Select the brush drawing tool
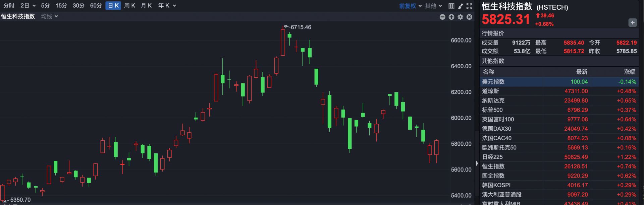This screenshot has height=205, width=644. 461,6
